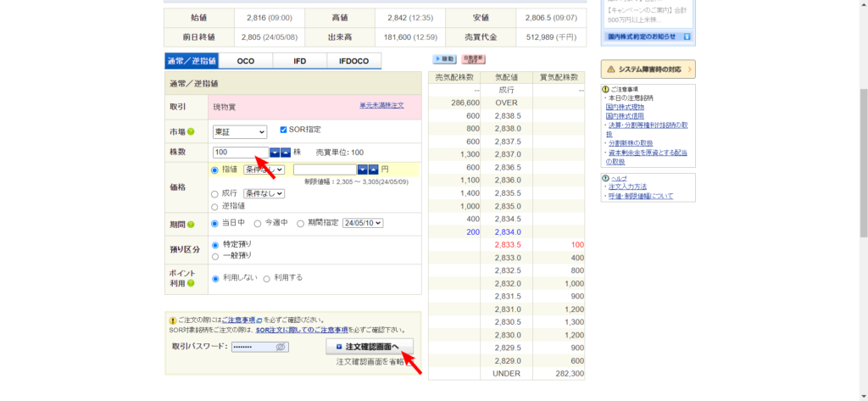Open the 24/05/10 date dropdown

[x=363, y=223]
